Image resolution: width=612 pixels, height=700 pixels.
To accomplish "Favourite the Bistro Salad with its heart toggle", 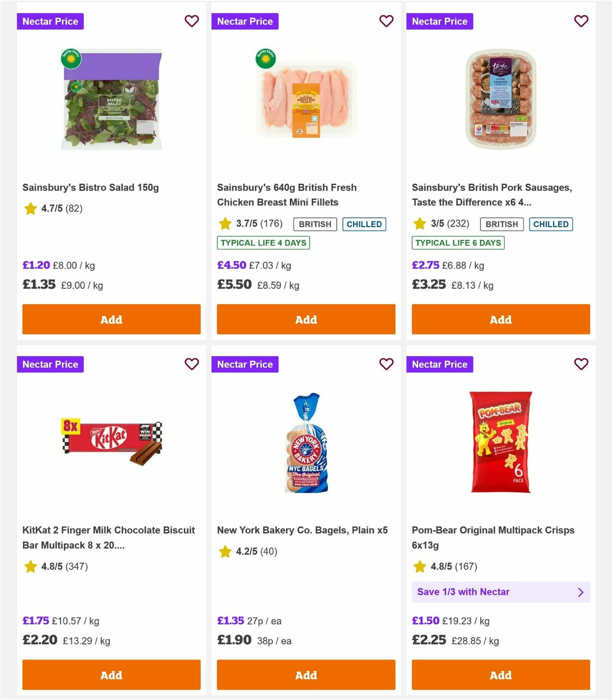I will (192, 21).
